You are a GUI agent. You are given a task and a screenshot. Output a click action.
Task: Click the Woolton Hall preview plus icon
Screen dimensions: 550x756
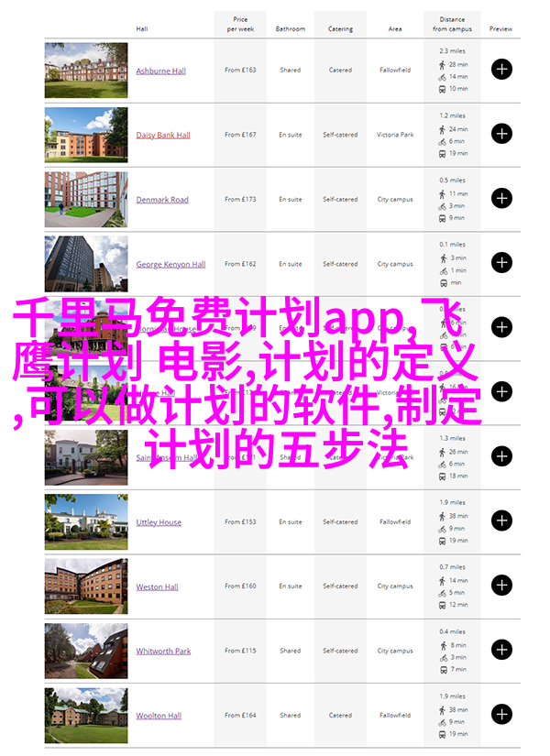point(501,715)
